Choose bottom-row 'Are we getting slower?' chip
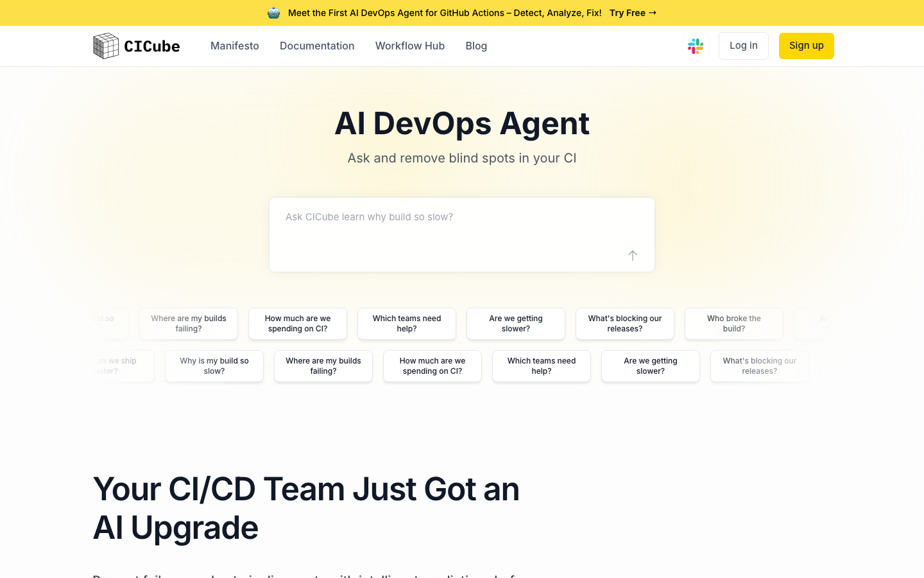Image resolution: width=924 pixels, height=578 pixels. 651,366
